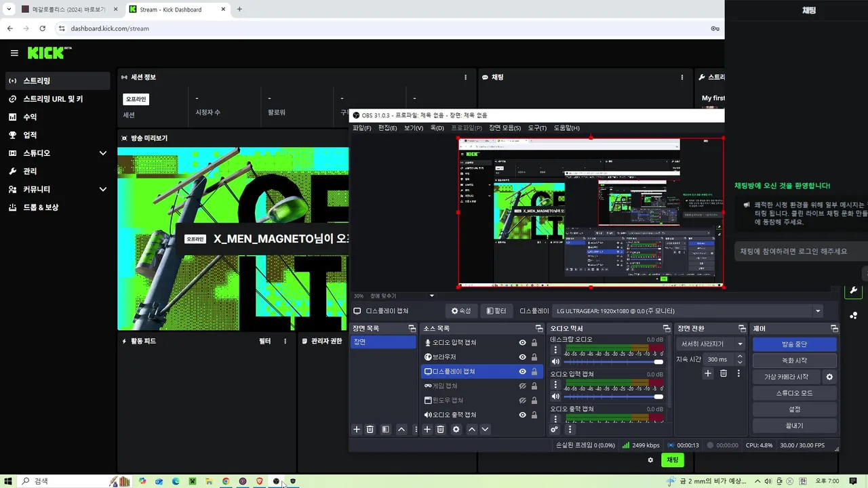Viewport: 868px width, 488px height.
Task: Open source properties gear in 소스 목록
Action: (x=456, y=429)
